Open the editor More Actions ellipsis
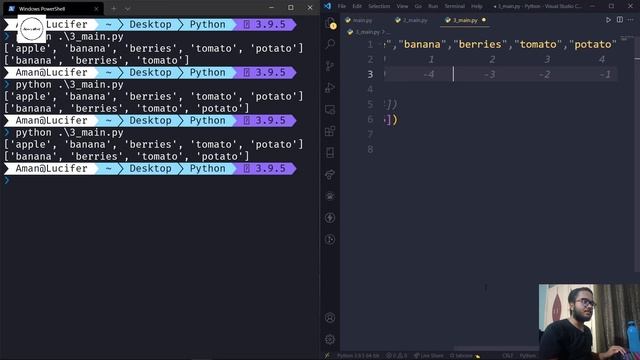The width and height of the screenshot is (640, 360). point(631,20)
